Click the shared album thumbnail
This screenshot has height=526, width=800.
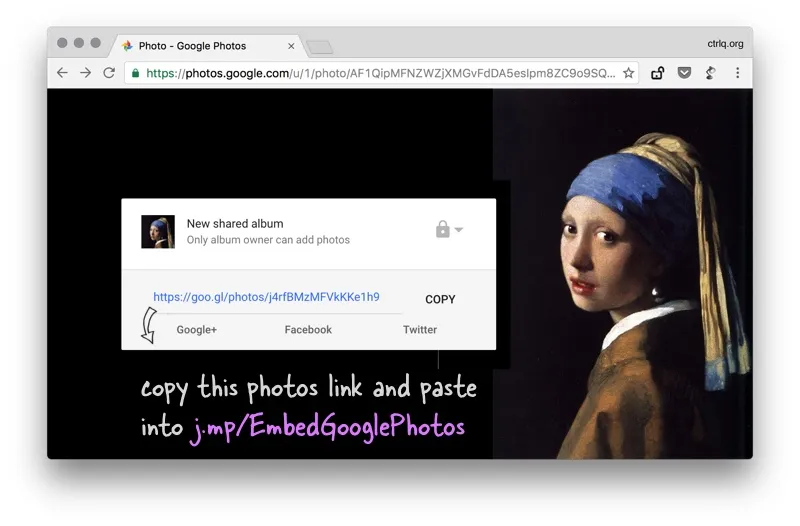pos(158,232)
